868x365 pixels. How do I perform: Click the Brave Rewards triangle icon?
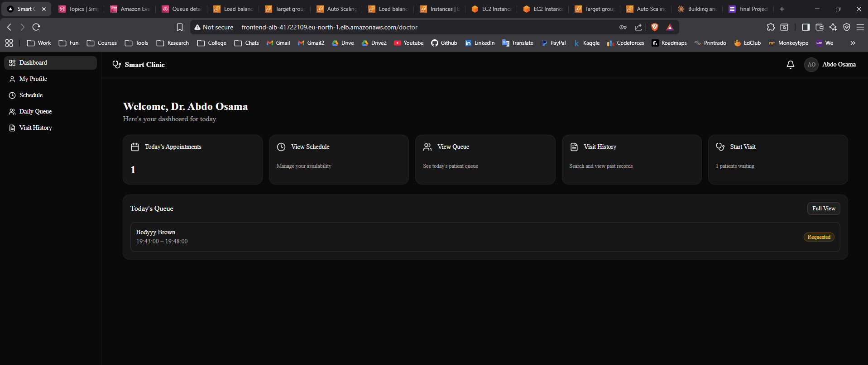tap(670, 27)
